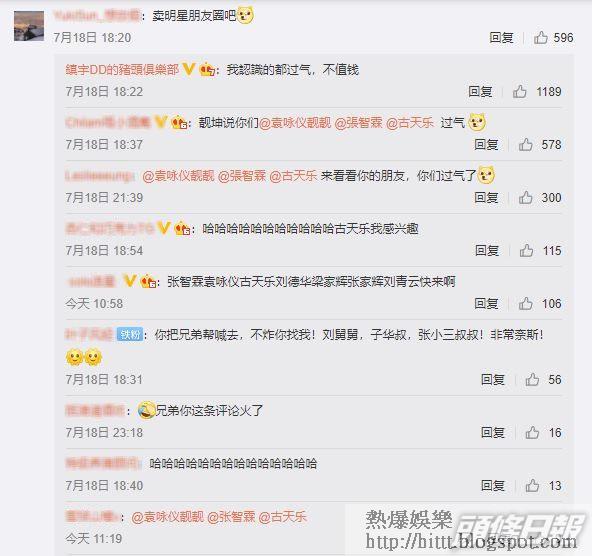Like the reply with 578 likes
Viewport: 592px width, 556px height.
coord(526,145)
